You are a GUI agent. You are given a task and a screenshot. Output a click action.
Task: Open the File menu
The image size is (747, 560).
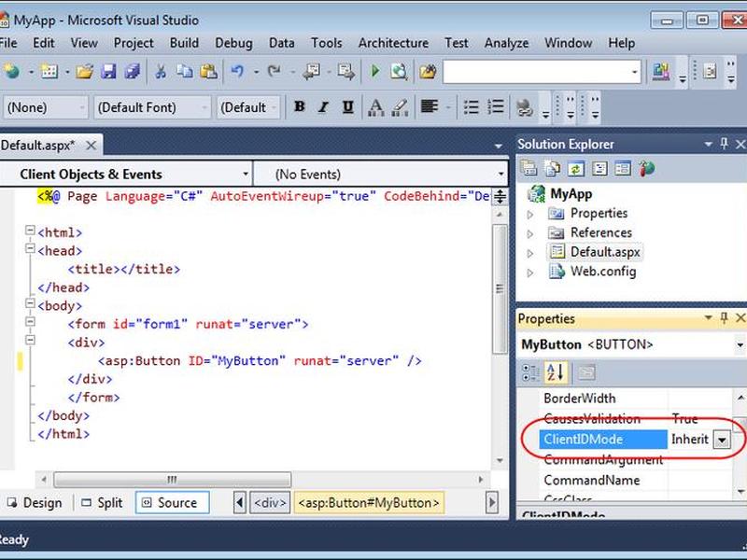(8, 43)
